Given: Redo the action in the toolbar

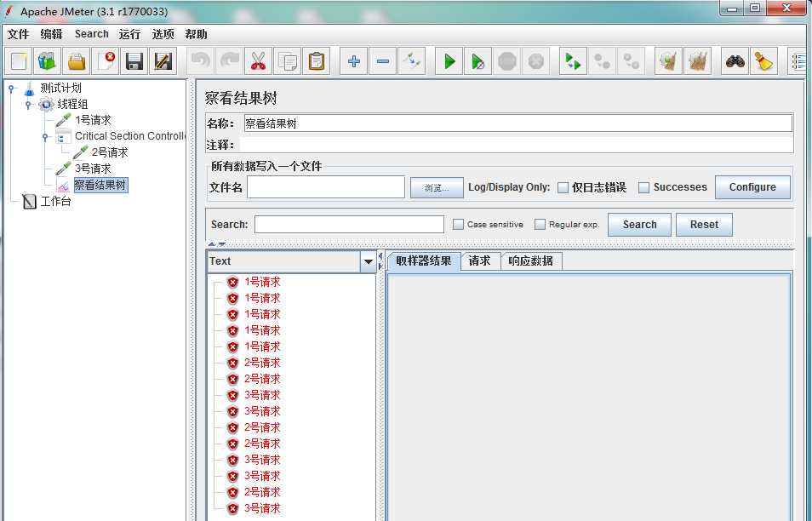Looking at the screenshot, I should click(x=230, y=61).
